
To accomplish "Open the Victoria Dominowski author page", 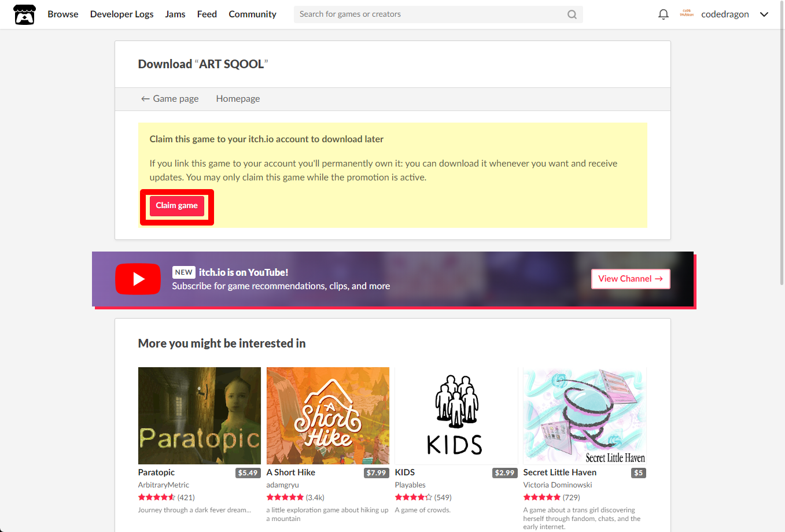I will click(x=558, y=485).
